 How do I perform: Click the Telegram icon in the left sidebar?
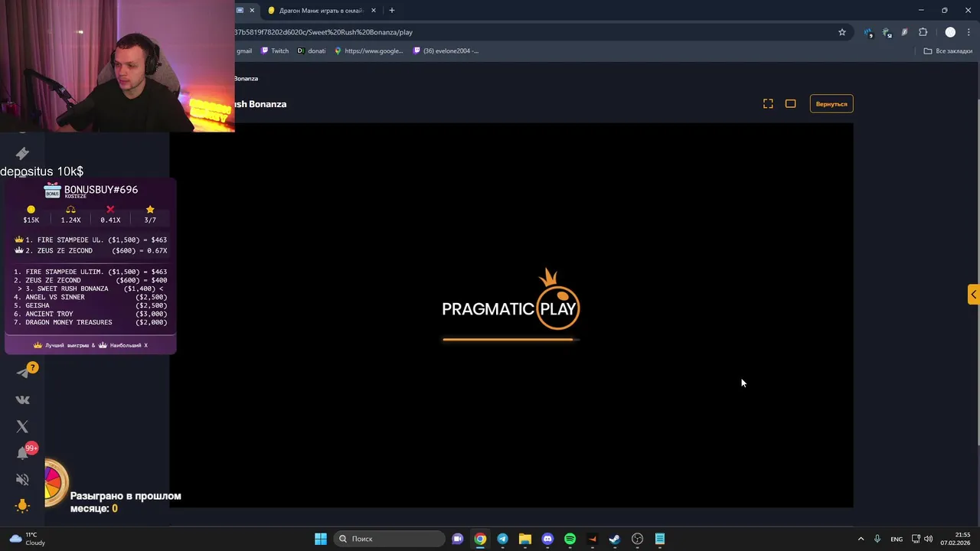(22, 373)
